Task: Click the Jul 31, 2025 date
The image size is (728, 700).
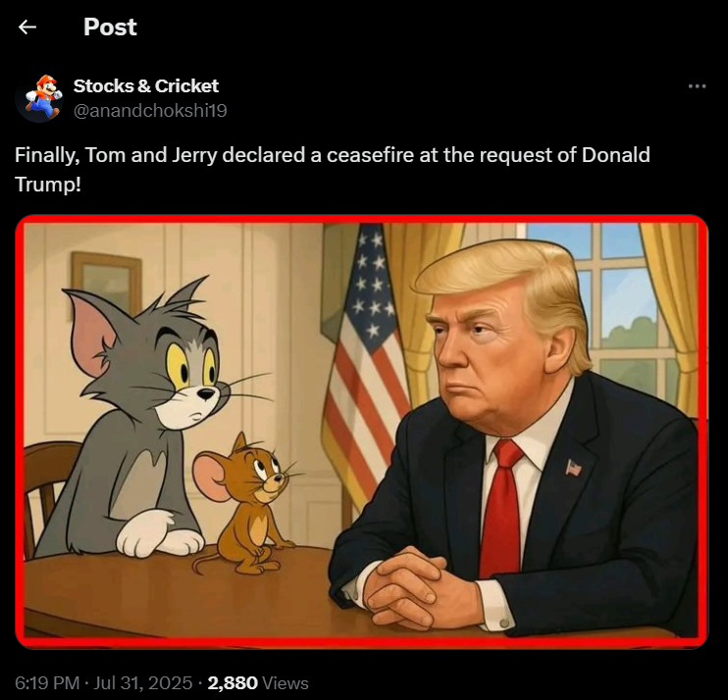Action: tap(143, 682)
